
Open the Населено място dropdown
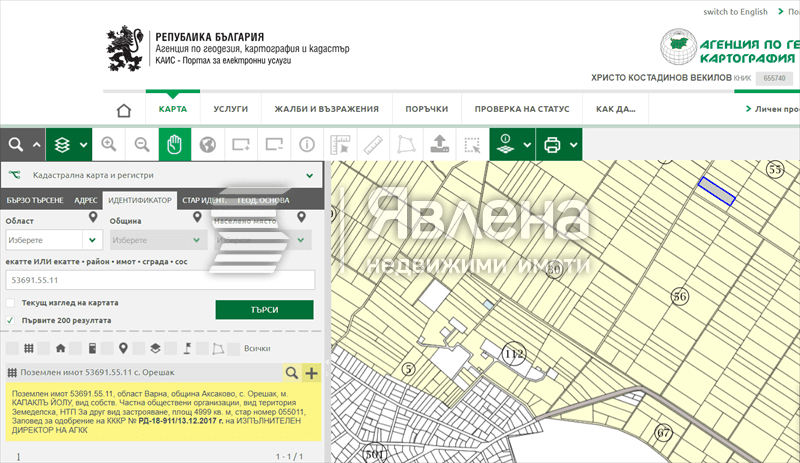(x=263, y=240)
